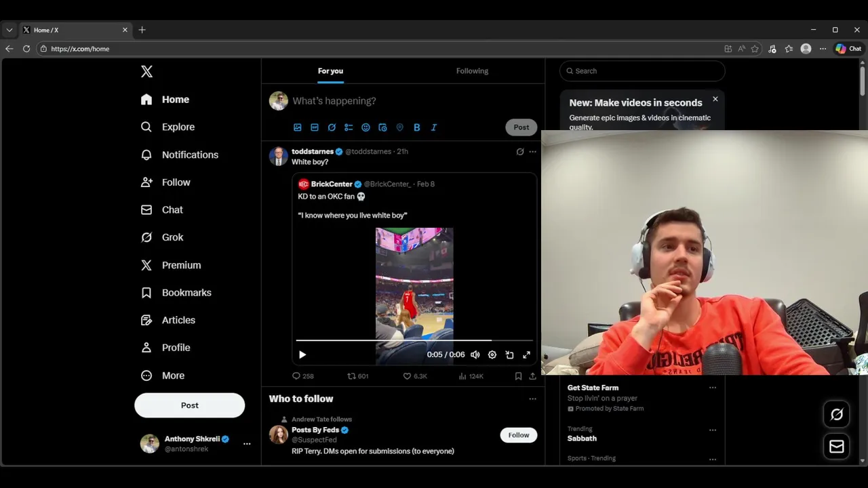Screen dimensions: 868x488
Task: Click the Grok icon on toddstarnes post
Action: click(520, 152)
